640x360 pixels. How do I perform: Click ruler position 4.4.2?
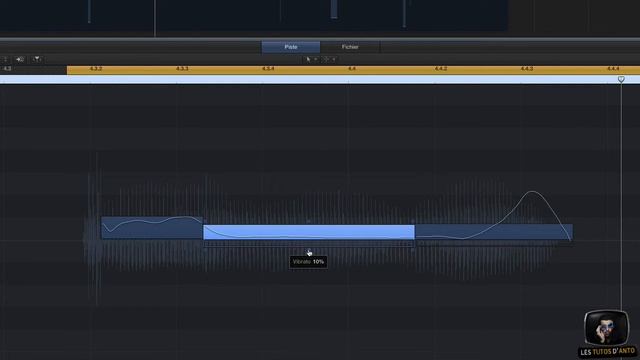click(x=441, y=69)
